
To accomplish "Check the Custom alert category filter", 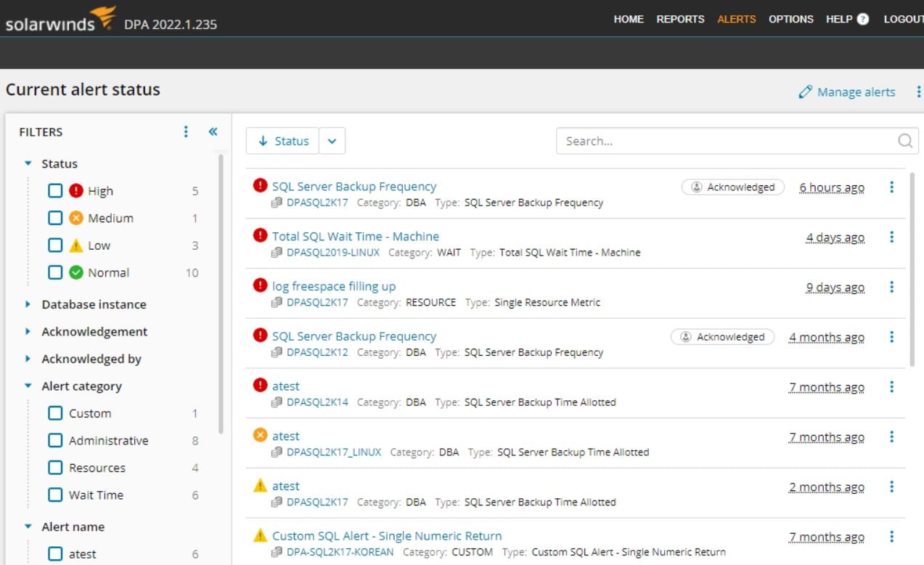I will click(x=55, y=413).
